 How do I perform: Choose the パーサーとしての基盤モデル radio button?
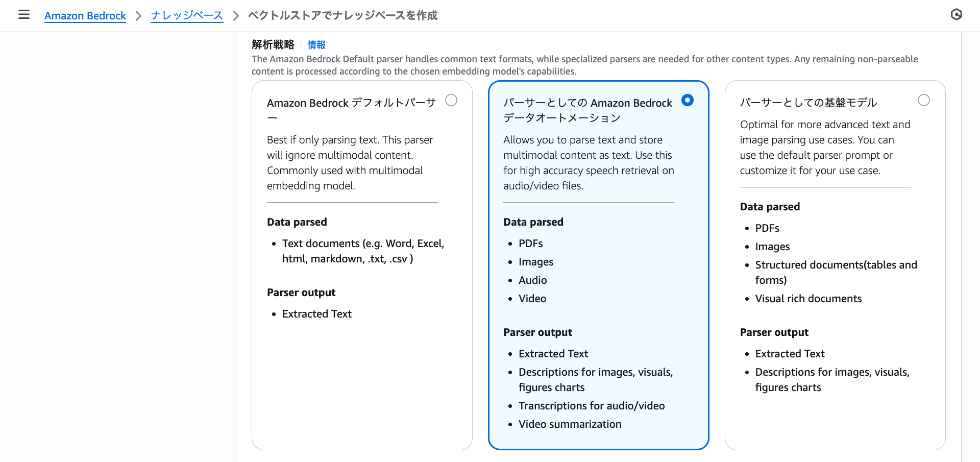924,100
